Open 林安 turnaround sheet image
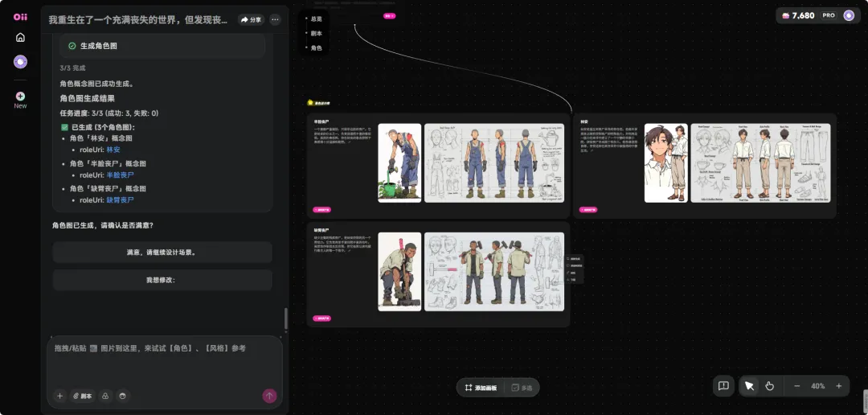 (x=760, y=163)
